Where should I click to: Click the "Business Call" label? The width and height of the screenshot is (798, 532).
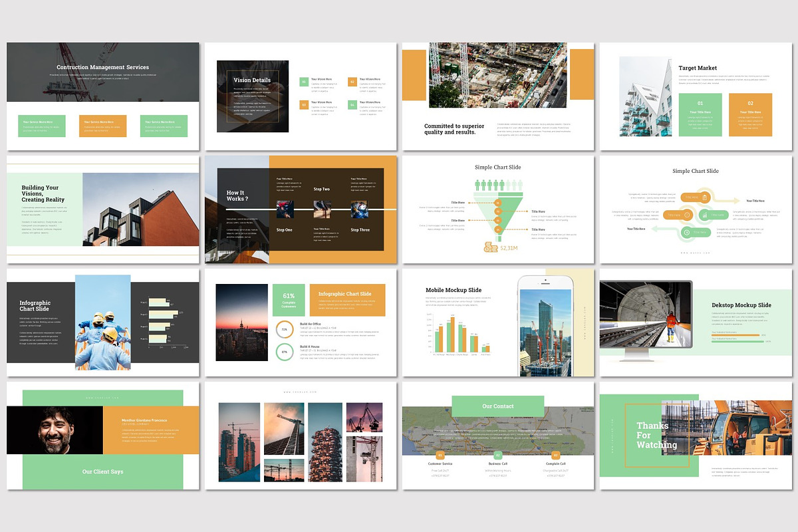(x=498, y=464)
